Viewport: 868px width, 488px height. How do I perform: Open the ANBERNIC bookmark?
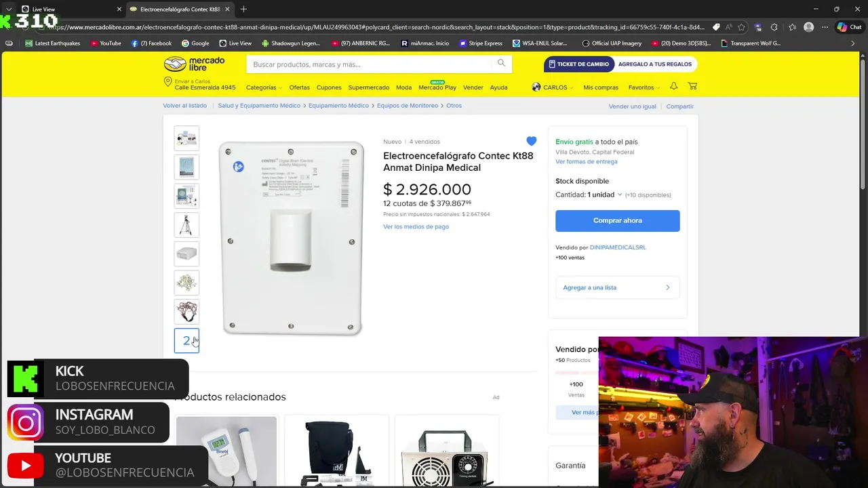pyautogui.click(x=361, y=43)
